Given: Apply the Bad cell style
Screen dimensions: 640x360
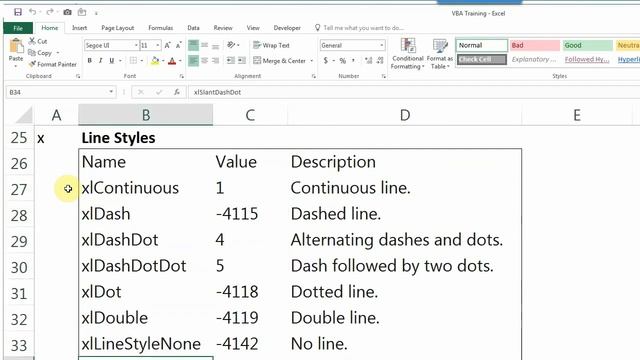Looking at the screenshot, I should click(x=535, y=45).
